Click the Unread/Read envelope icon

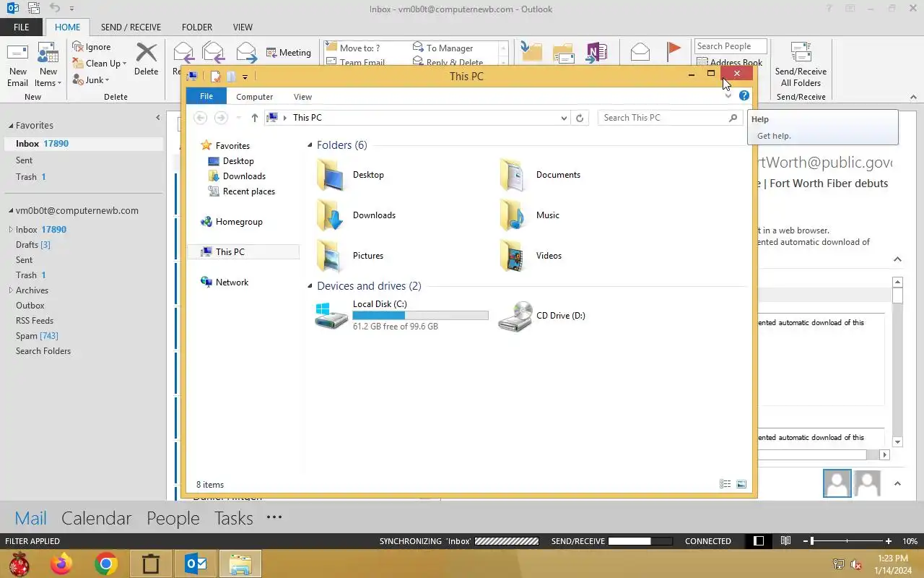click(x=640, y=51)
